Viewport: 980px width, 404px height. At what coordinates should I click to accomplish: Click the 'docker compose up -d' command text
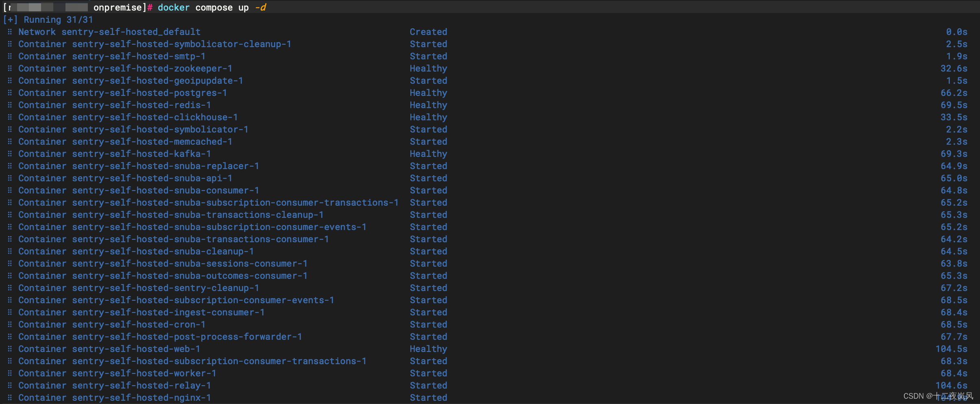212,7
